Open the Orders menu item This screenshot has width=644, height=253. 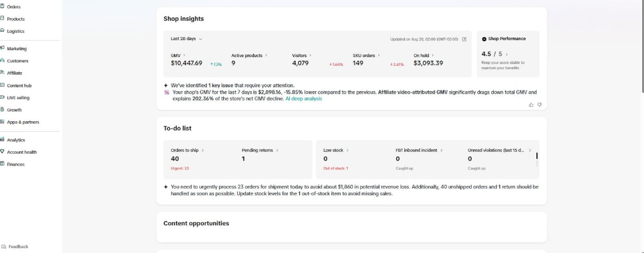coord(14,7)
